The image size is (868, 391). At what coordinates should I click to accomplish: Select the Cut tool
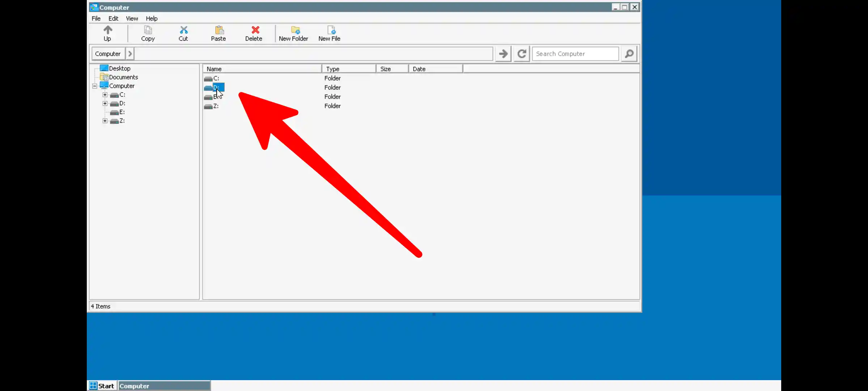point(183,33)
